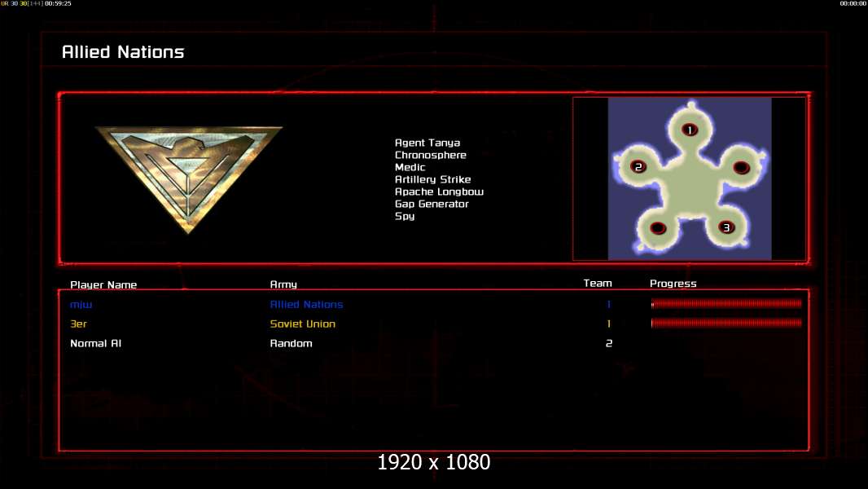
Task: Click the Spy entry
Action: 405,216
